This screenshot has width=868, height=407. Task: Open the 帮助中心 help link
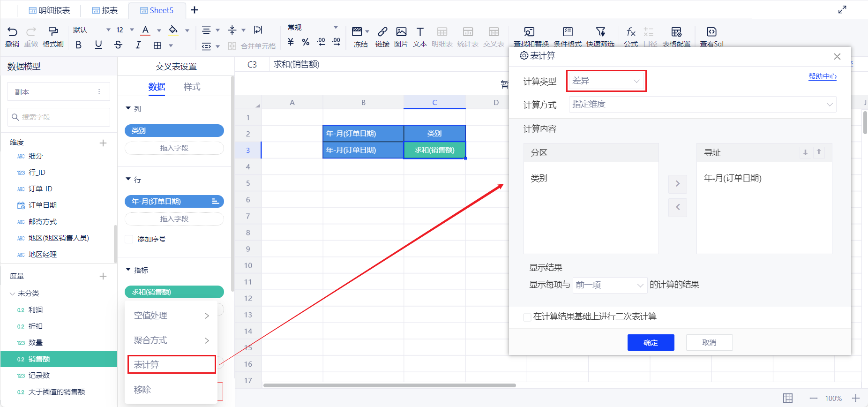point(822,76)
